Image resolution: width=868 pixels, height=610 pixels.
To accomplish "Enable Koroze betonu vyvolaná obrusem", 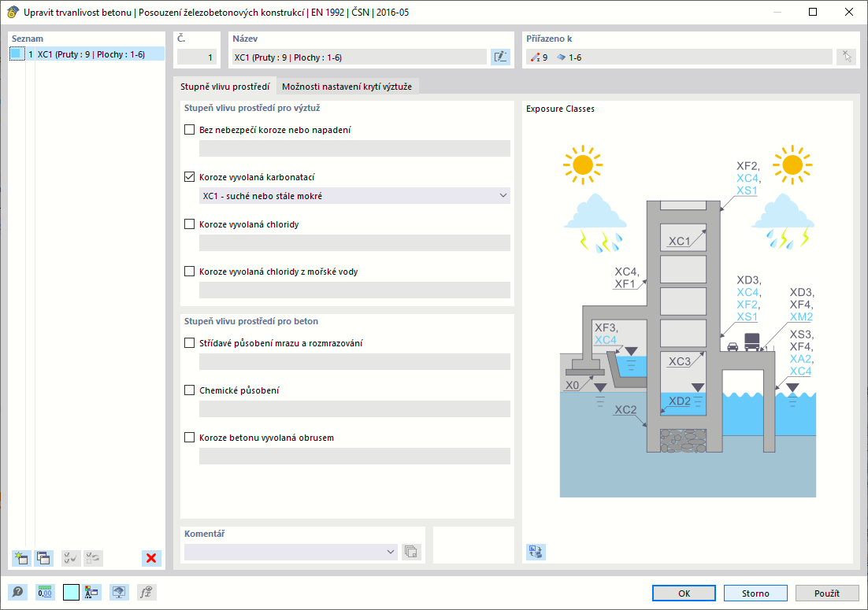I will pyautogui.click(x=189, y=438).
